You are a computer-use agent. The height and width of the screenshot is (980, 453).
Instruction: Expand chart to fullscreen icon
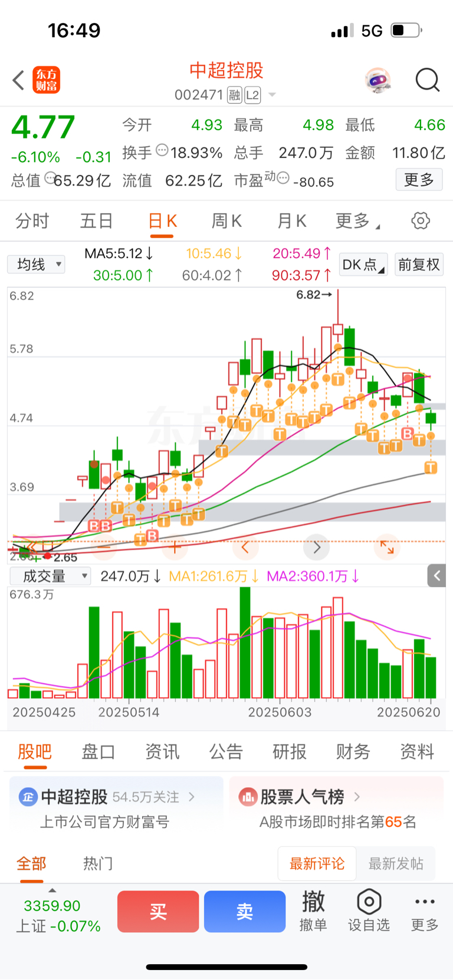coord(388,547)
